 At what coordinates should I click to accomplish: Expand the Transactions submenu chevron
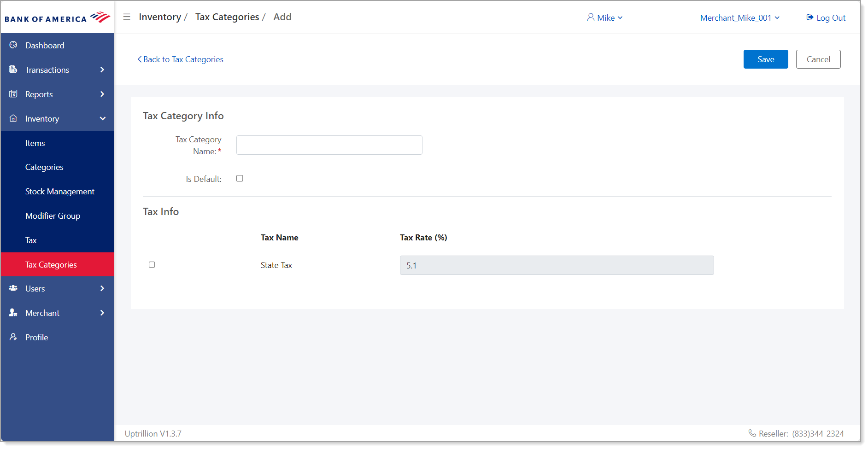coord(102,70)
